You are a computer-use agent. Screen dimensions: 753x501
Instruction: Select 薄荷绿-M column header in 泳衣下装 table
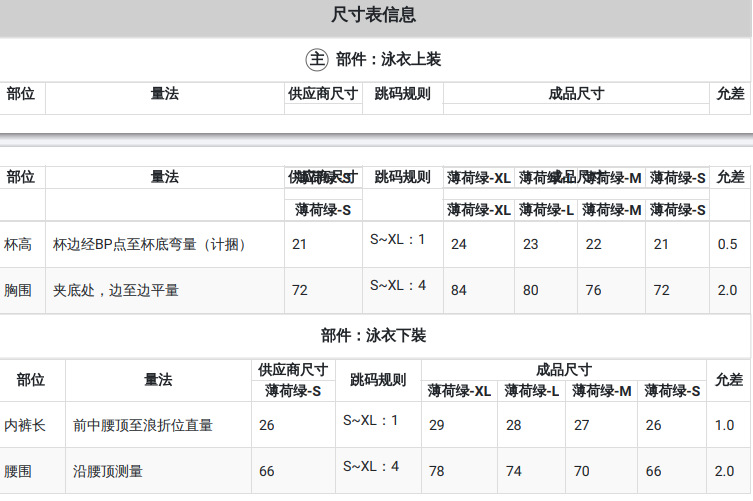(x=602, y=391)
